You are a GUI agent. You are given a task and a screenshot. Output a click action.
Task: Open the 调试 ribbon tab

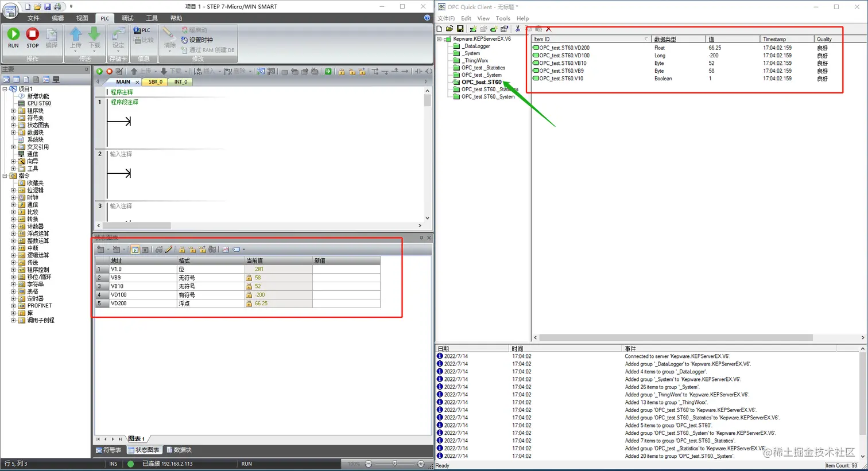(x=127, y=18)
